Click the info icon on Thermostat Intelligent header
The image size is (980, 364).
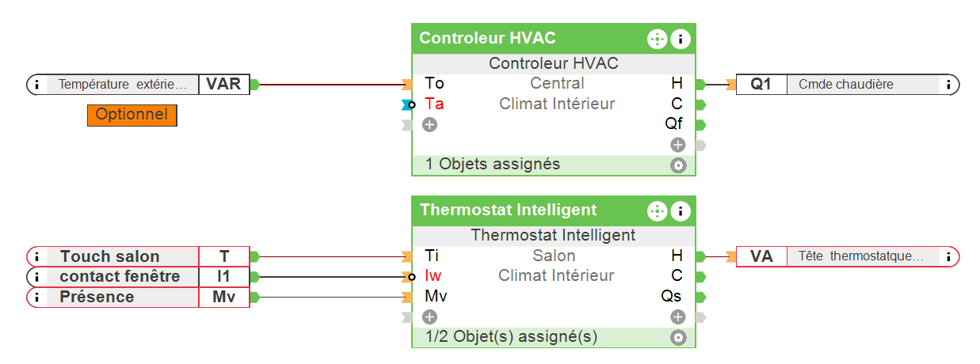click(x=681, y=210)
